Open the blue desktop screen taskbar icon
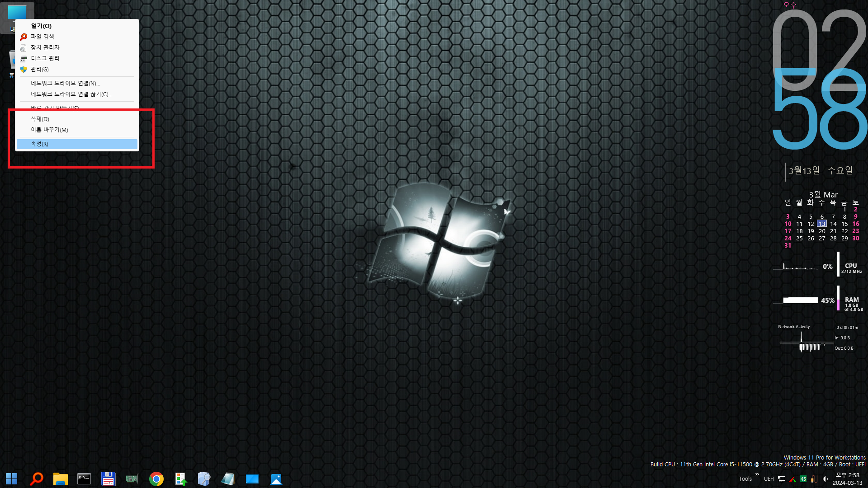Image resolution: width=868 pixels, height=488 pixels. (252, 479)
